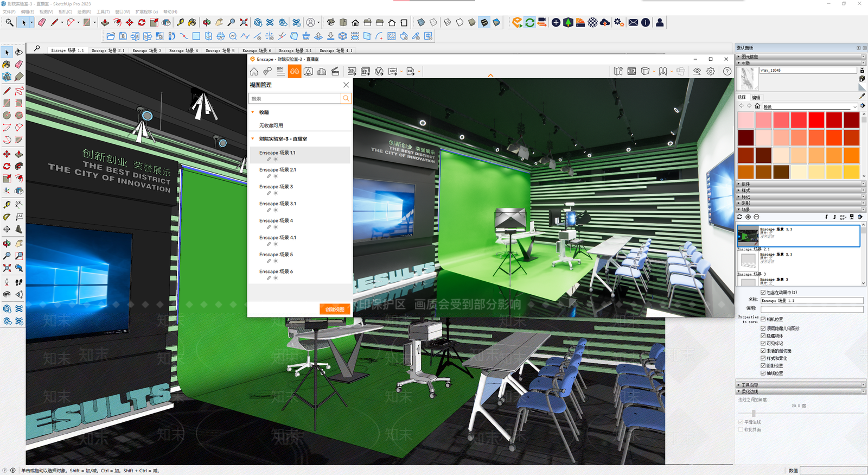
Task: Toggle the 隐藏物体 checkbox
Action: click(763, 336)
